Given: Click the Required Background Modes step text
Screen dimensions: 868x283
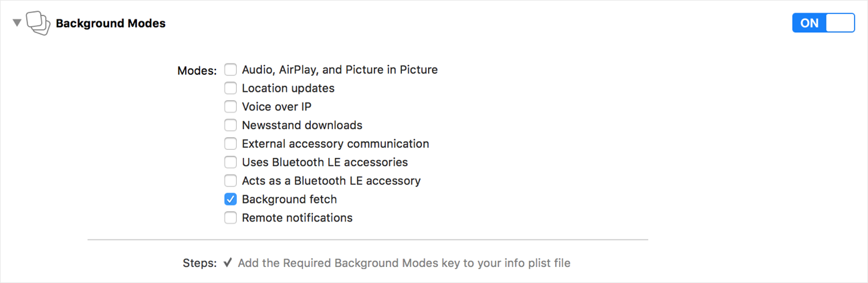Looking at the screenshot, I should coord(404,263).
